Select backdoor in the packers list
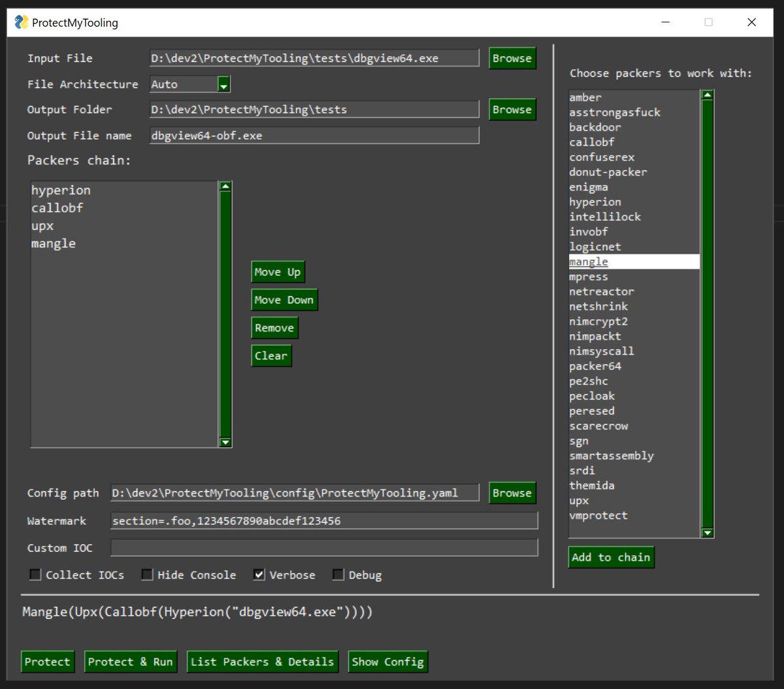 click(x=634, y=127)
